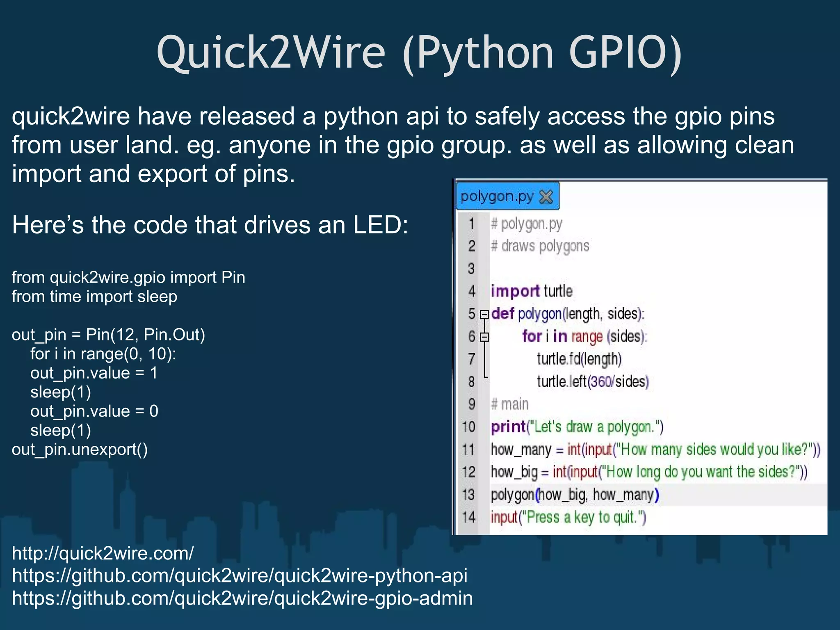Click the # draws polygons comment
This screenshot has width=840, height=630.
[x=540, y=247]
